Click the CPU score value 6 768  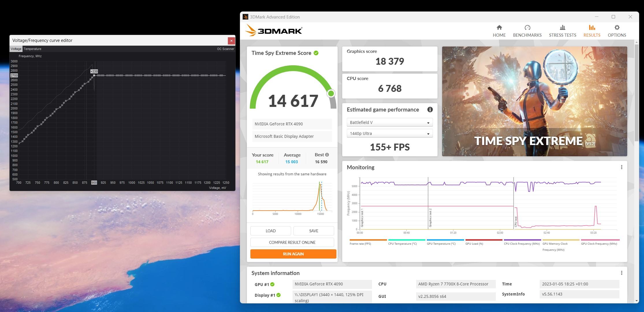click(390, 88)
